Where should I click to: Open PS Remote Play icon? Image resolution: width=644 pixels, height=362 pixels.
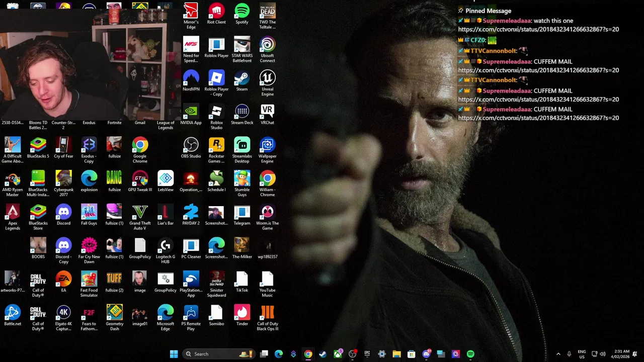tap(191, 318)
